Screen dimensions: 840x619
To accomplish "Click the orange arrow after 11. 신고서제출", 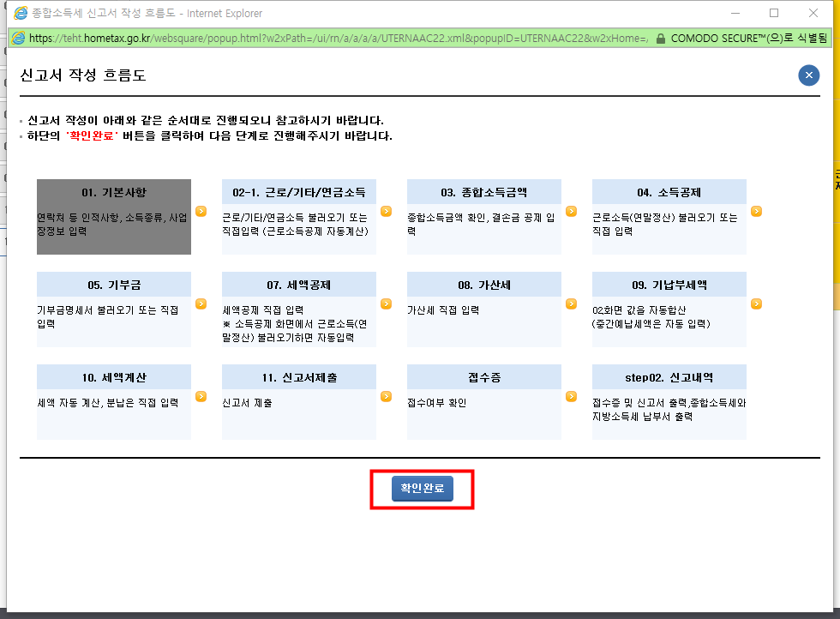I will (387, 397).
